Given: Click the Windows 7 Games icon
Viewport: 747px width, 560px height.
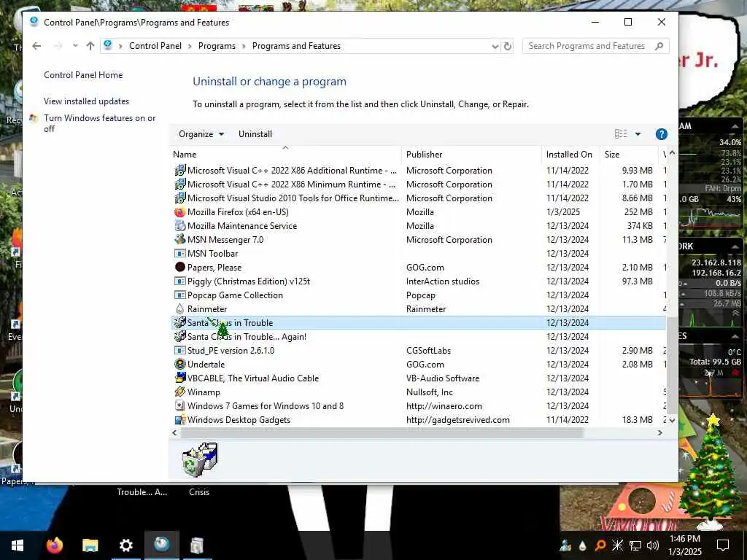Looking at the screenshot, I should [x=179, y=405].
